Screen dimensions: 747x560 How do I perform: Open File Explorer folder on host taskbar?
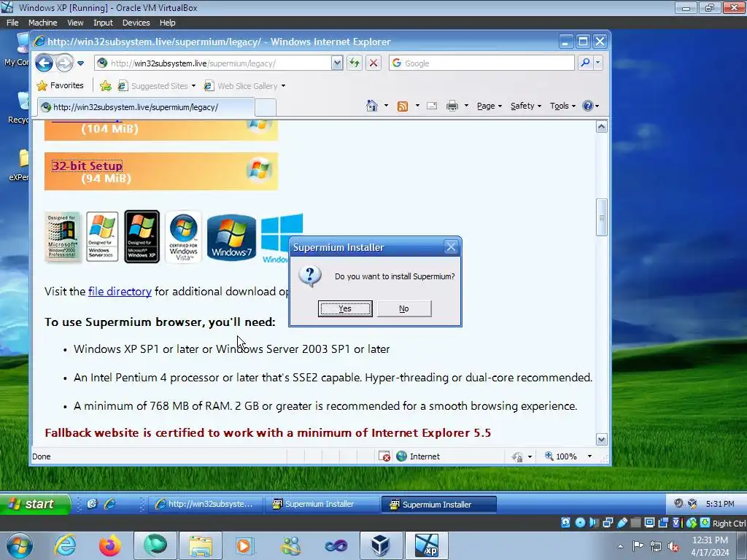201,545
